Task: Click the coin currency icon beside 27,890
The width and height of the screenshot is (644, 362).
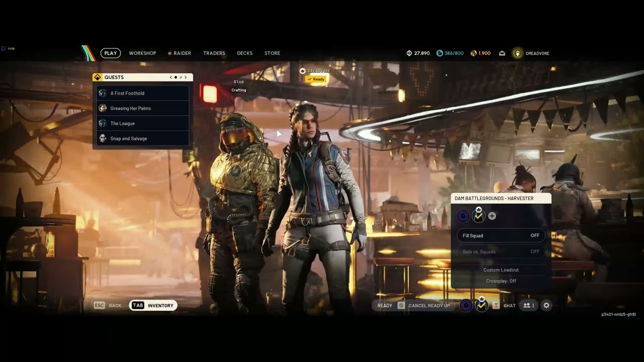Action: (x=409, y=53)
